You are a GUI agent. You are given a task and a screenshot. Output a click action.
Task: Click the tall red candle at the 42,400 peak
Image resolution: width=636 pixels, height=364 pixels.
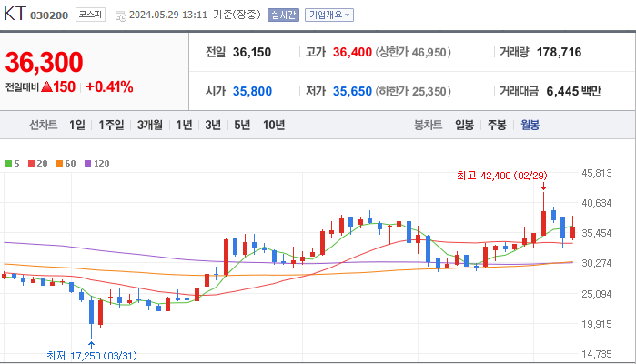pos(543,223)
